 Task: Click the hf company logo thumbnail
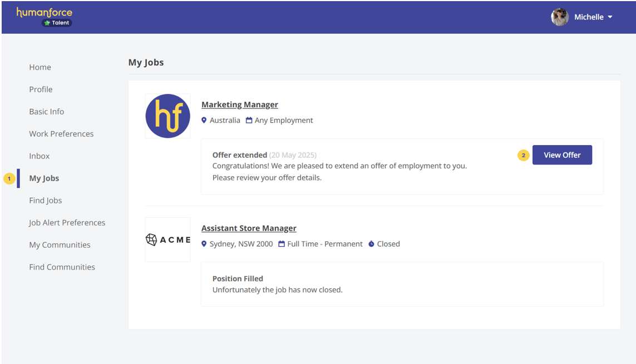tap(167, 116)
